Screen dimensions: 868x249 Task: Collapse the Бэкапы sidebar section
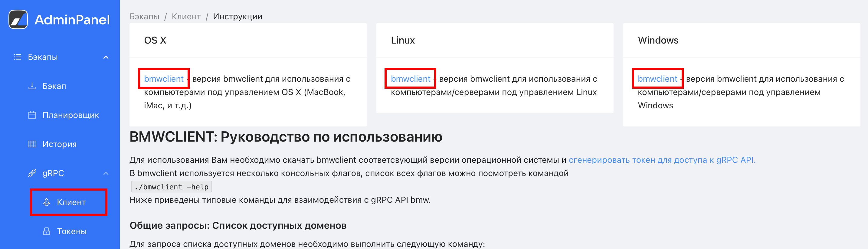pyautogui.click(x=106, y=57)
